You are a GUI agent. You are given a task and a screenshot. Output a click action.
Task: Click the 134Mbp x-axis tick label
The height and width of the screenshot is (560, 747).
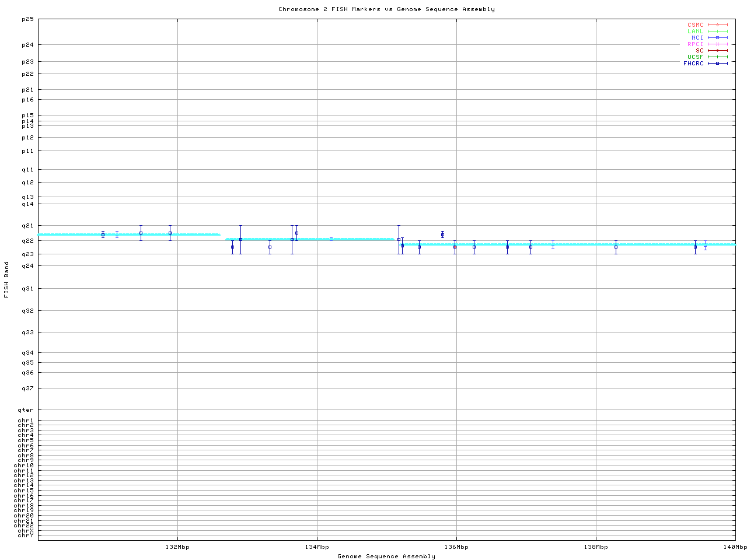(317, 547)
